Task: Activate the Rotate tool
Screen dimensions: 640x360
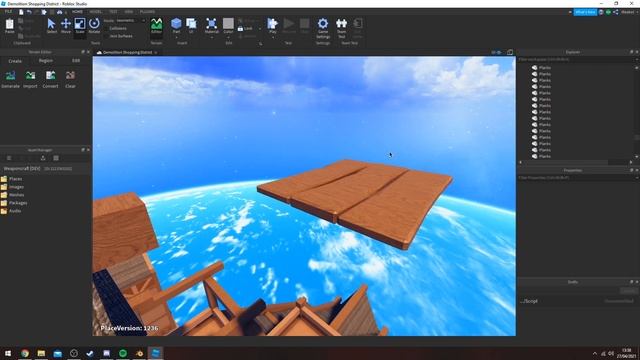Action: [94, 26]
